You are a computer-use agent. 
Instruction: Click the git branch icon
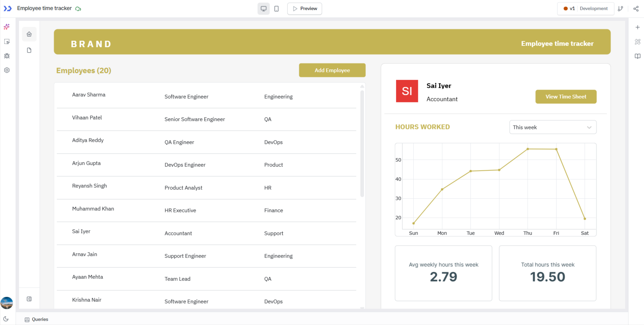click(x=621, y=8)
